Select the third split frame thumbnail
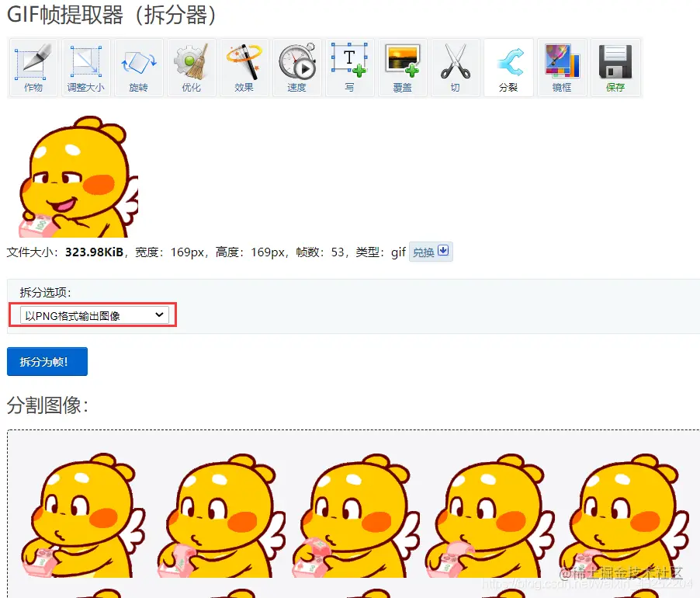700x598 pixels. tap(355, 516)
